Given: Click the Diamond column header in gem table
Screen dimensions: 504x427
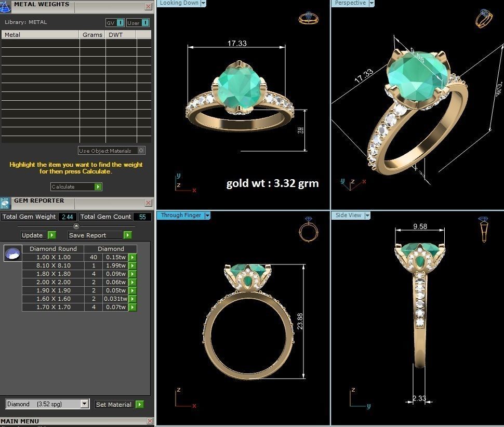Looking at the screenshot, I should point(111,249).
